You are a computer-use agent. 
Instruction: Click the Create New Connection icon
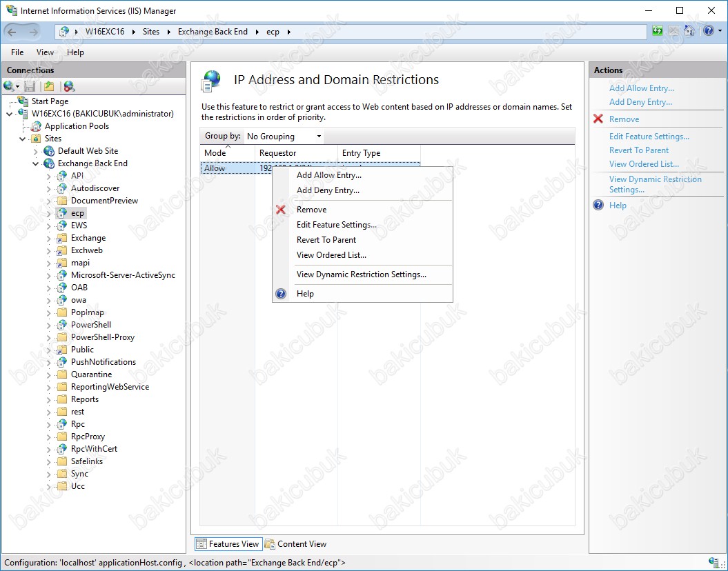pyautogui.click(x=9, y=86)
